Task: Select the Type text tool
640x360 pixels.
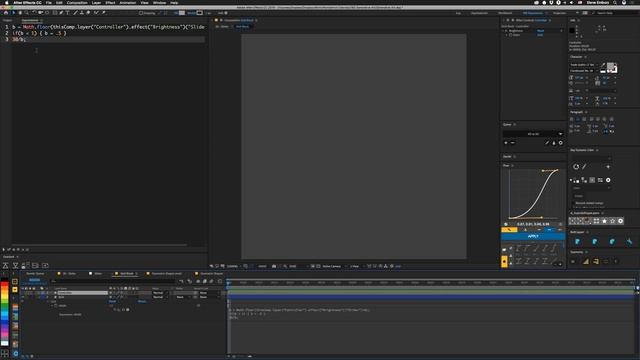Action: click(x=68, y=13)
